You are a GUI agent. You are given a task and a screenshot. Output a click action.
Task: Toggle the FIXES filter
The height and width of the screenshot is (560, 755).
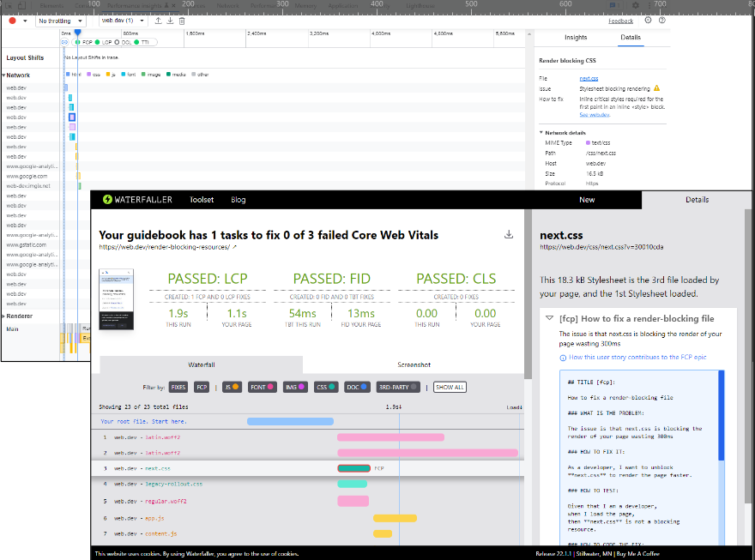(178, 388)
